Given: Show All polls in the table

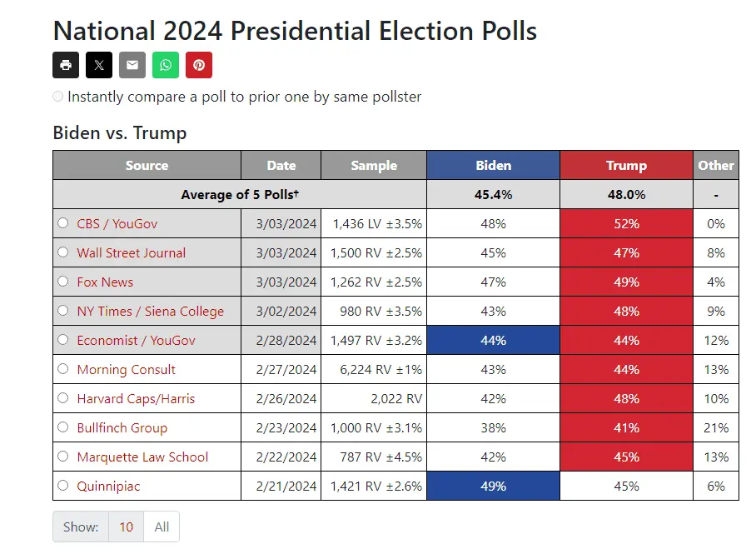Looking at the screenshot, I should point(162,527).
